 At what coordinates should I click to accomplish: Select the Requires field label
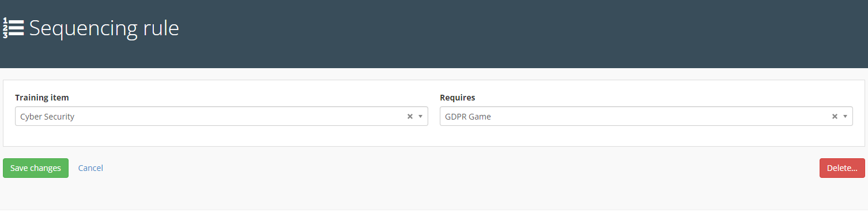tap(458, 98)
